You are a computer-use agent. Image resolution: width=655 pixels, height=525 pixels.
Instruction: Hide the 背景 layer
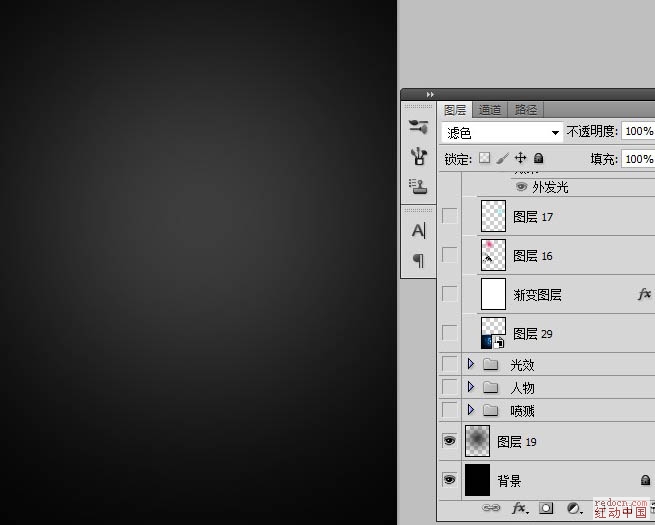(x=449, y=480)
